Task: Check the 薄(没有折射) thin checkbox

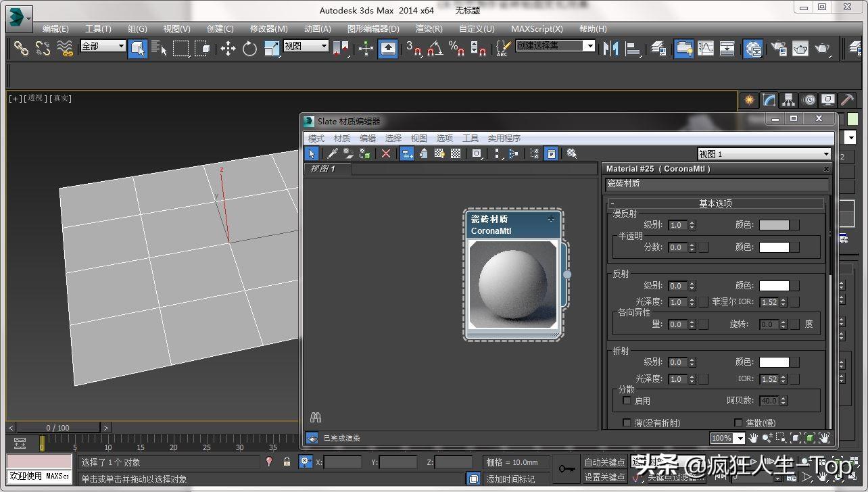Action: pyautogui.click(x=627, y=423)
